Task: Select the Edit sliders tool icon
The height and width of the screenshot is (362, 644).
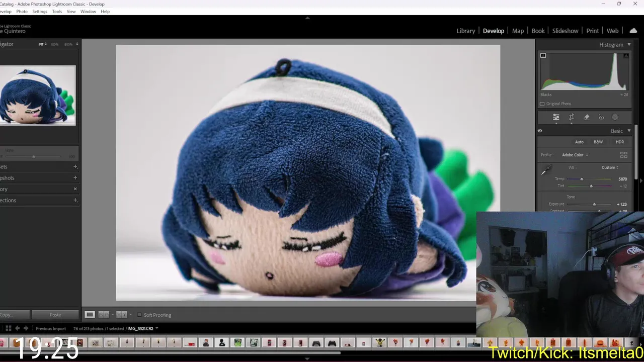Action: [556, 117]
